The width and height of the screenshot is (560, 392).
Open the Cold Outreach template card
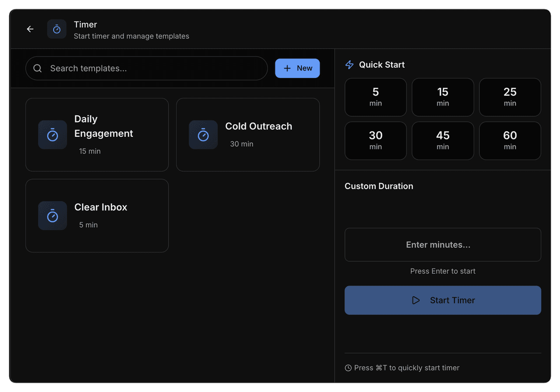tap(248, 135)
